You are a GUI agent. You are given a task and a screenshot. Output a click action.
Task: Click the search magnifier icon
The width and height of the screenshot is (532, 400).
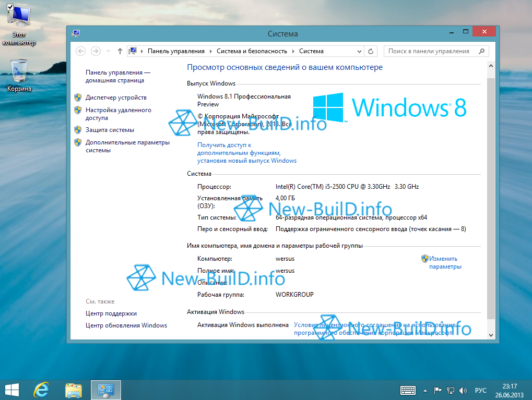click(x=481, y=51)
